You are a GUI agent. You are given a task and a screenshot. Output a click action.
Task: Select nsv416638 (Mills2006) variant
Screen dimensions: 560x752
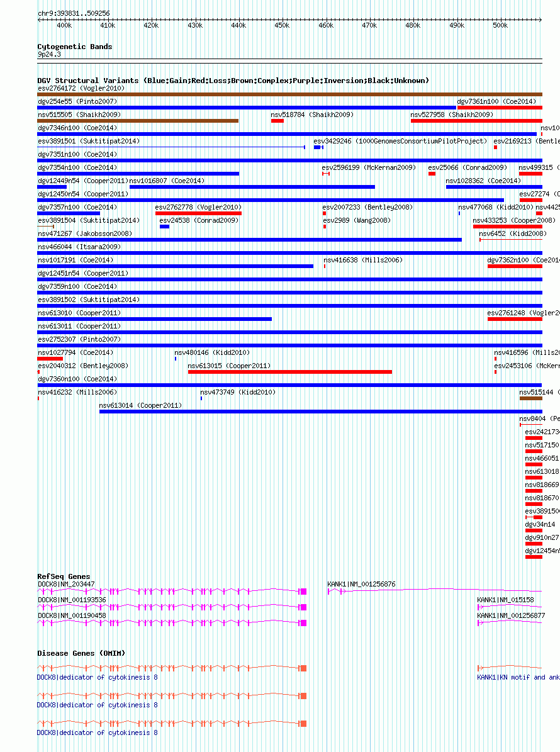click(x=325, y=266)
